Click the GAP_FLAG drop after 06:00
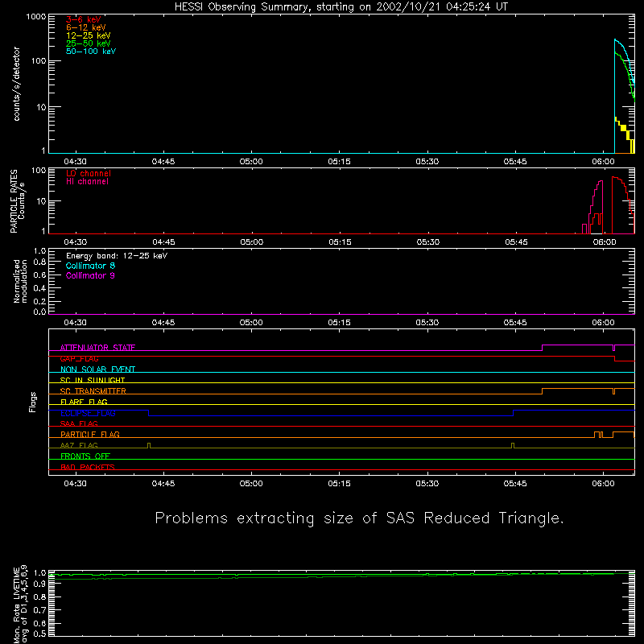 [614, 358]
